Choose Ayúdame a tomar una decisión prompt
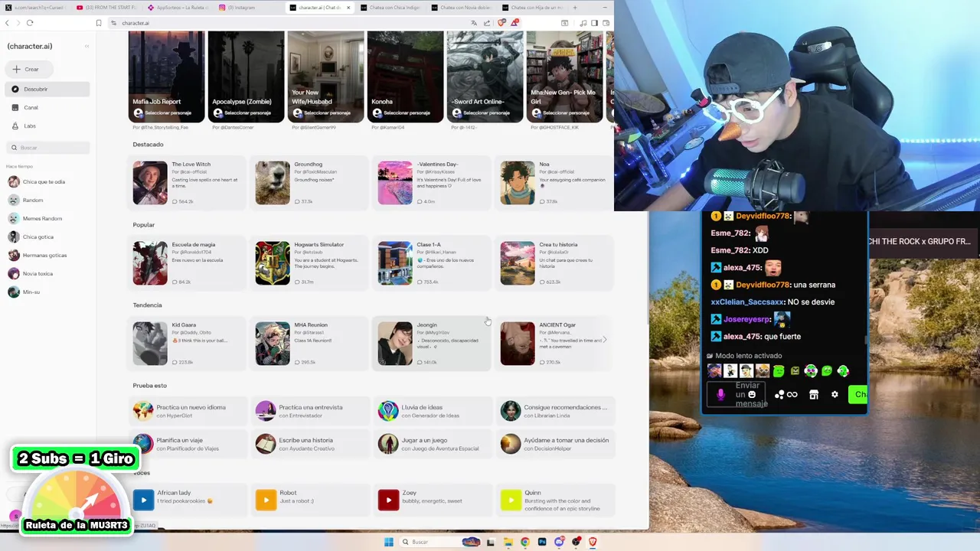Screen dimensions: 980x551 click(555, 444)
